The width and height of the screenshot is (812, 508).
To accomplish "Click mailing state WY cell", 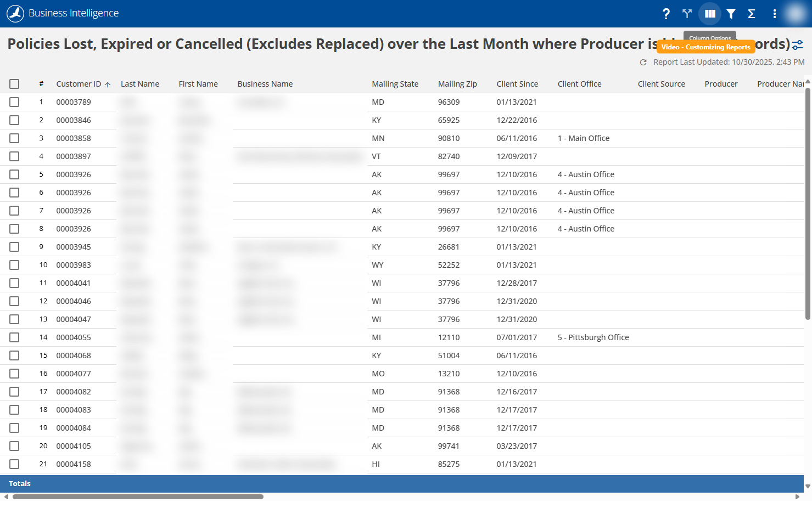I will (378, 265).
